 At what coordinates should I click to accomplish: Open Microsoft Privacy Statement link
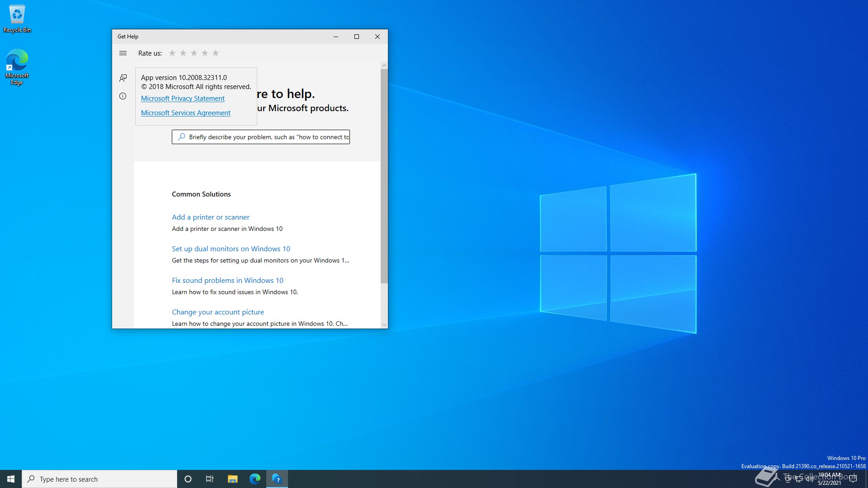(x=183, y=99)
